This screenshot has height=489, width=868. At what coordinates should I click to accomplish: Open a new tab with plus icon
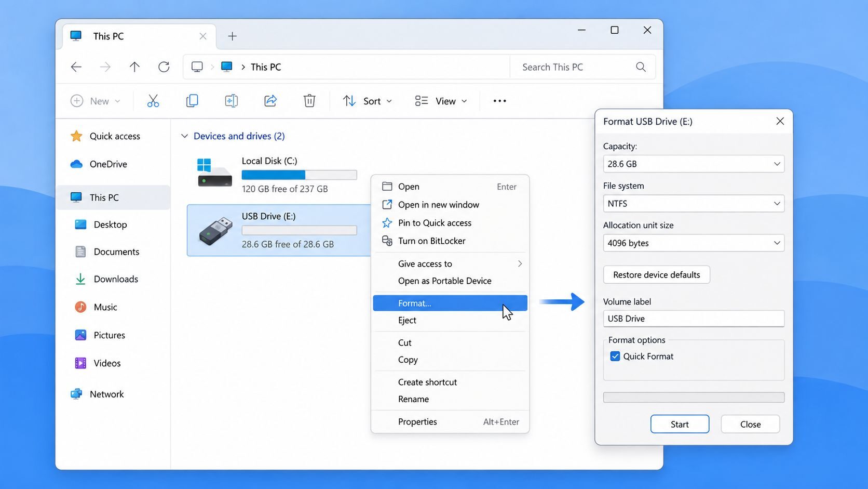(x=233, y=36)
